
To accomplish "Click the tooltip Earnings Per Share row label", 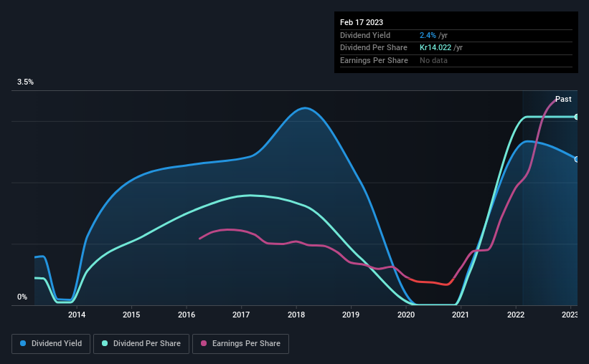I will tap(374, 60).
